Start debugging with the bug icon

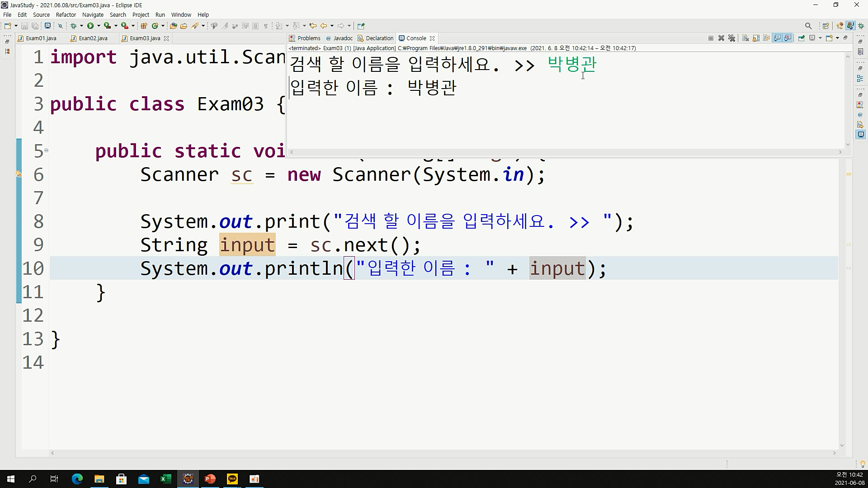73,26
